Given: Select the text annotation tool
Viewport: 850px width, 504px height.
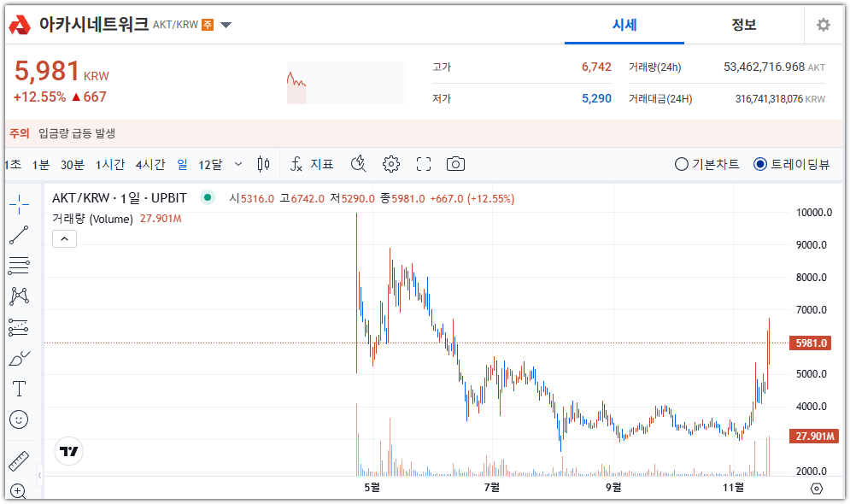Looking at the screenshot, I should point(19,389).
